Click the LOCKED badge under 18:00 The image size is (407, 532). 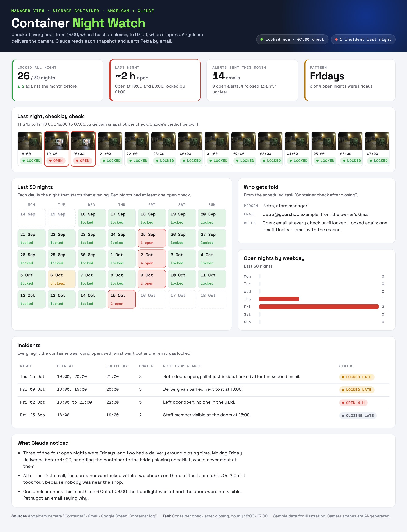point(31,161)
